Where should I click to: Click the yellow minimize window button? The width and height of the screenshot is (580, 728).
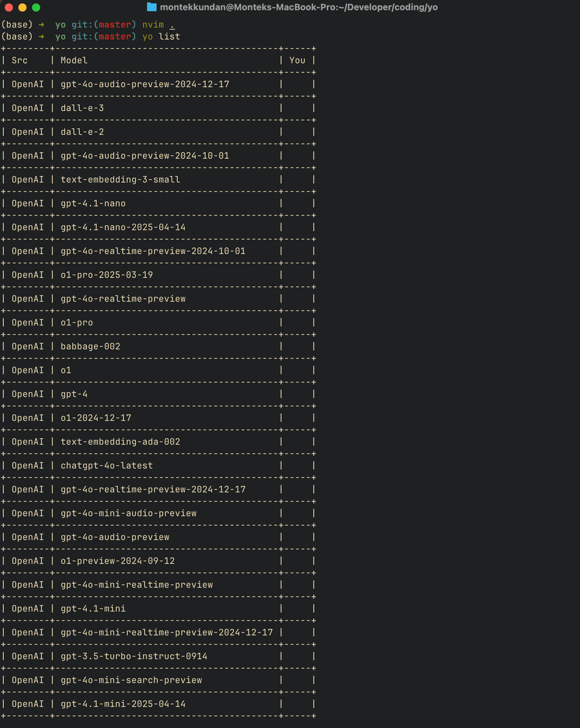point(22,7)
